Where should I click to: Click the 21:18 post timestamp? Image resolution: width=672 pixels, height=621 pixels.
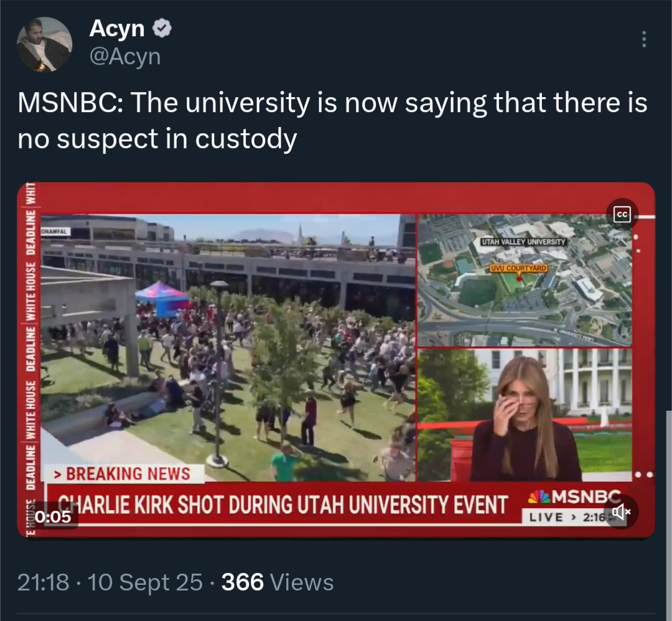(43, 582)
